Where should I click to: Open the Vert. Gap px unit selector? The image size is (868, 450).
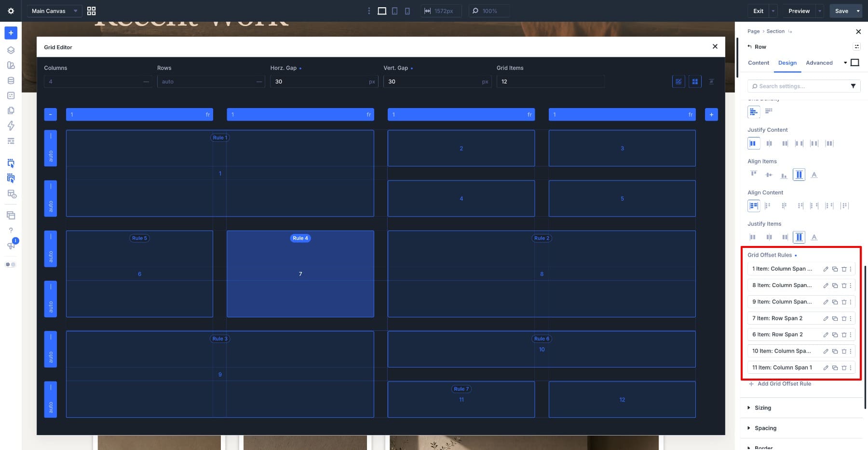[x=485, y=82]
